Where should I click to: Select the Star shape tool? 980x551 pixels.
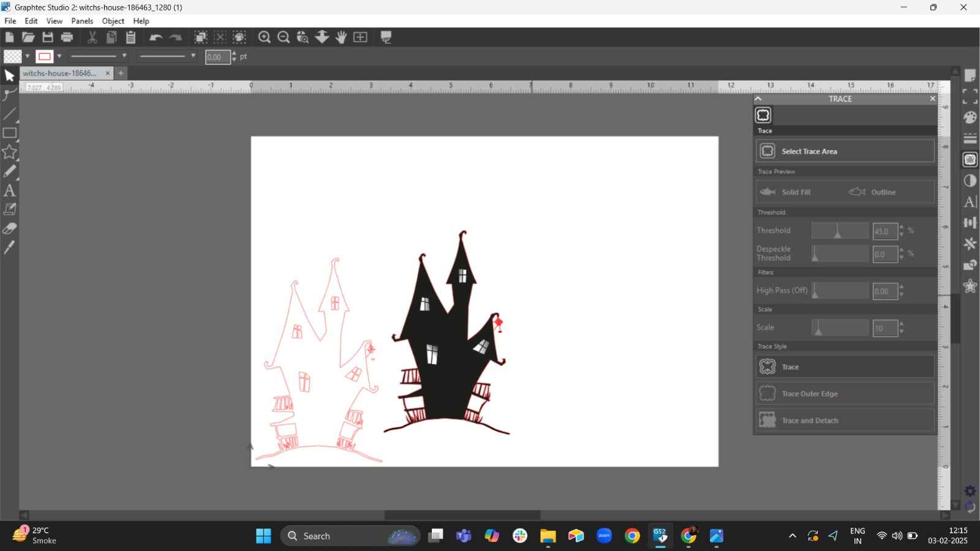click(x=9, y=152)
